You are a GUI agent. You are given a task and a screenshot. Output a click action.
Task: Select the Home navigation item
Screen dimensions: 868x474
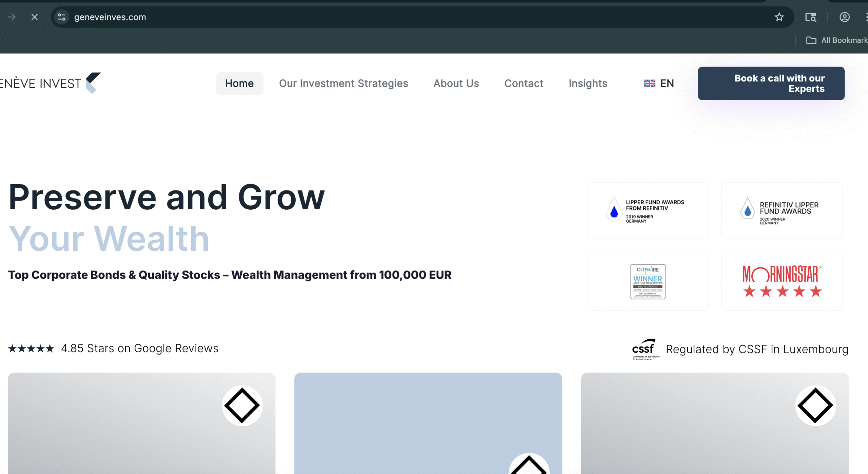(239, 83)
